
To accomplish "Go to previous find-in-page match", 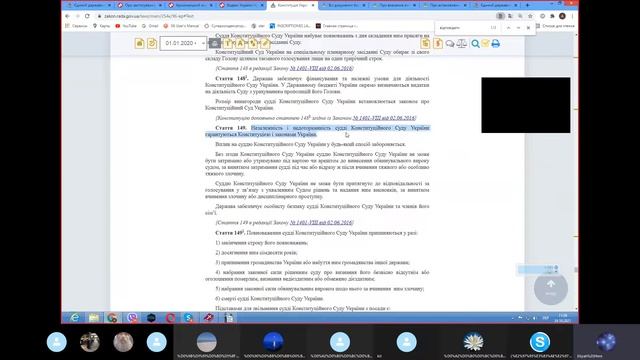I will 509,28.
